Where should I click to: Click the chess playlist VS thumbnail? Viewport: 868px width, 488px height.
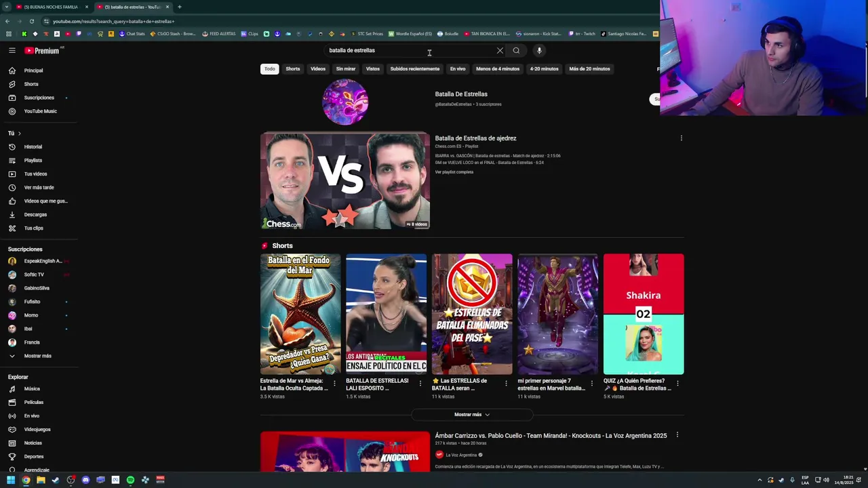click(x=345, y=181)
